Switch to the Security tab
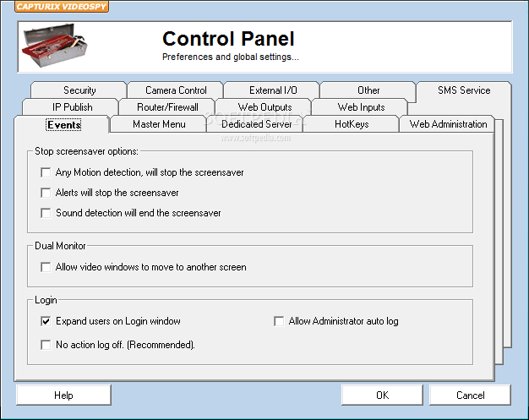 [x=79, y=90]
